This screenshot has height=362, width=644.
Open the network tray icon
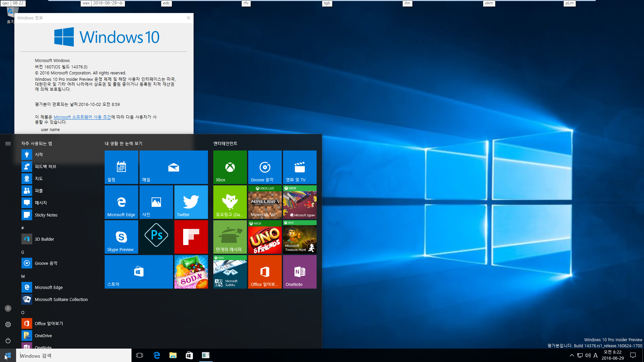(x=580, y=355)
